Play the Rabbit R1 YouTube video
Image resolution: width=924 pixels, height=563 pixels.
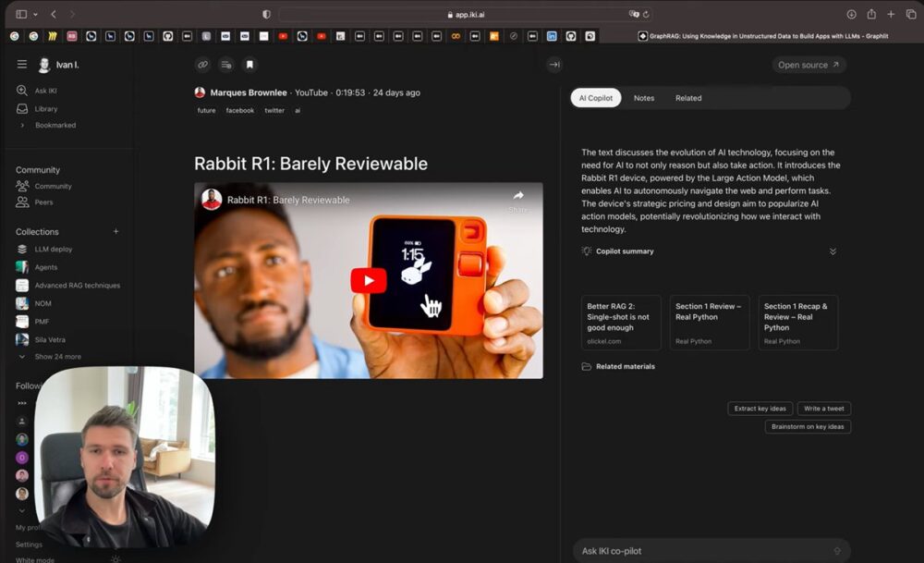(369, 281)
